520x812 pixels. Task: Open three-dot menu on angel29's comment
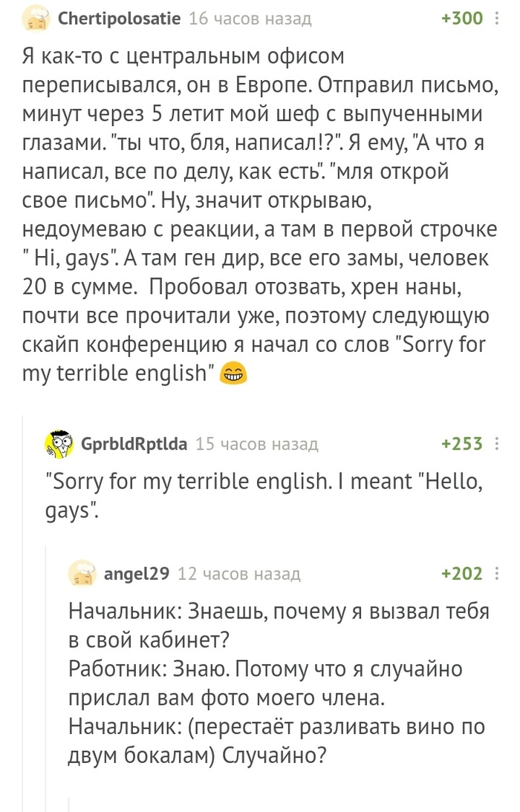497,574
